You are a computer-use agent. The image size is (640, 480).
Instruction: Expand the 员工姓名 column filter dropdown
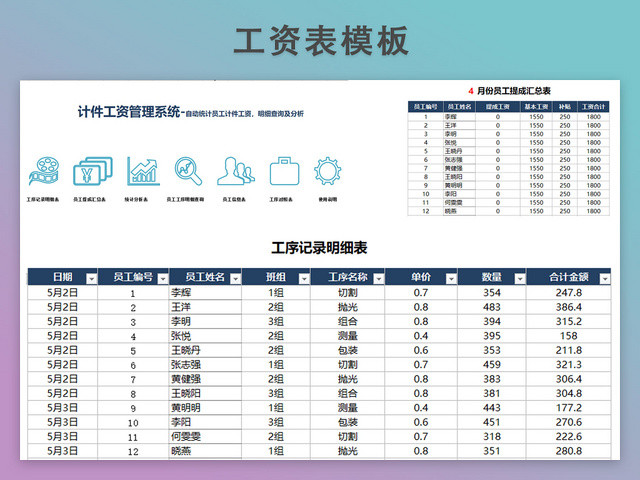point(233,279)
